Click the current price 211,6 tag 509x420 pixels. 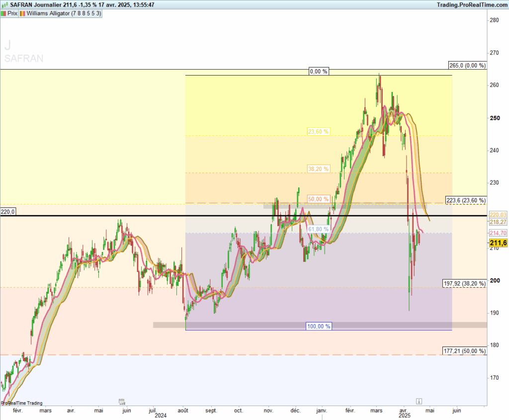pos(498,243)
